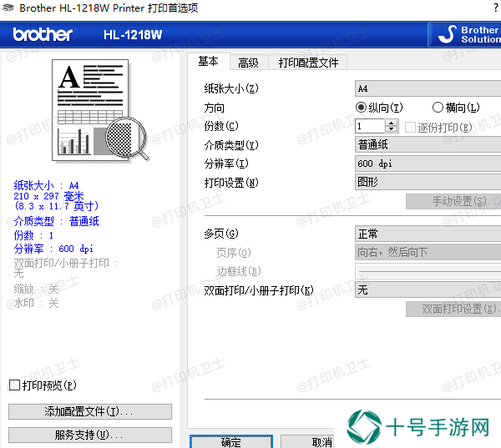Click the help question mark in title bar

point(495,8)
